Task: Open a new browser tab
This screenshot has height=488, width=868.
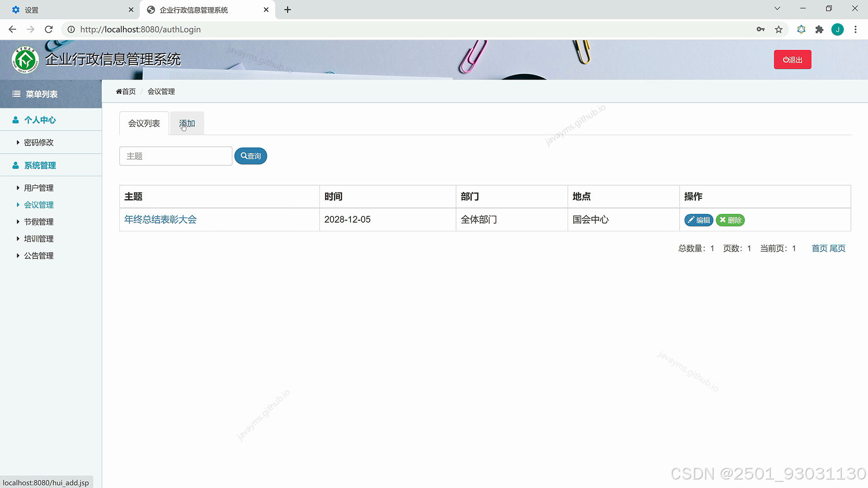Action: (x=288, y=9)
